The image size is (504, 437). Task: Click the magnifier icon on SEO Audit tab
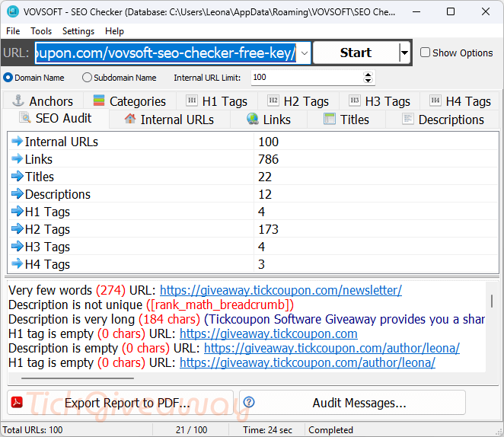click(x=25, y=117)
